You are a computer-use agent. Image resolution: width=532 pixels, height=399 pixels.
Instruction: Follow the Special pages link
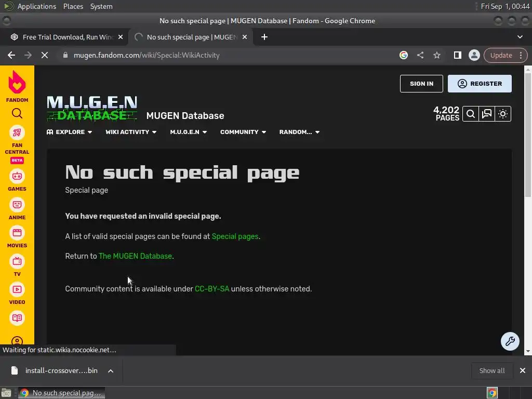coord(235,236)
